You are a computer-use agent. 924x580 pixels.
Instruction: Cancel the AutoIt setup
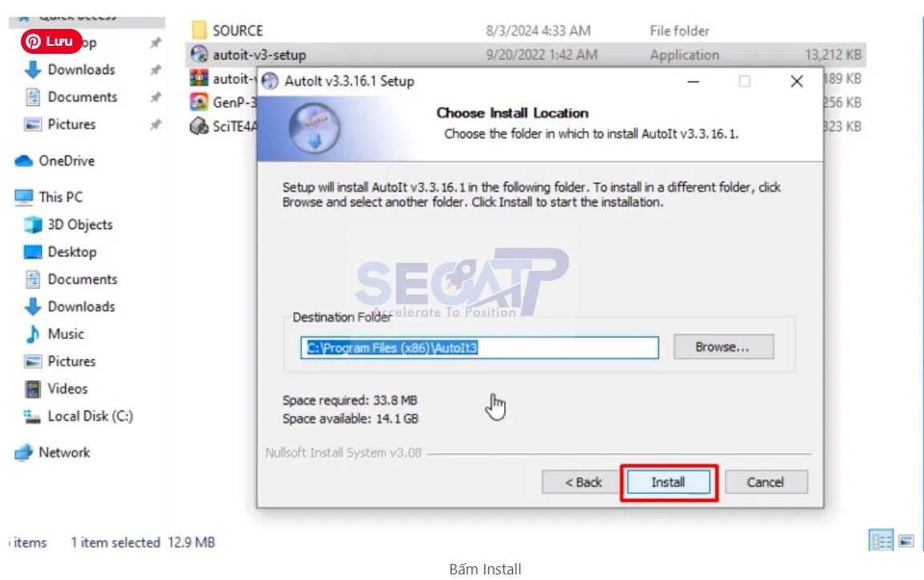pos(766,482)
